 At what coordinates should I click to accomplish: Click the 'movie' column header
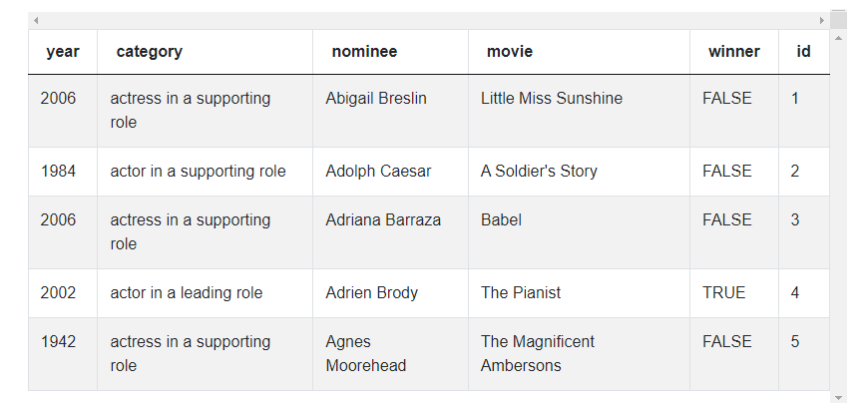coord(510,52)
